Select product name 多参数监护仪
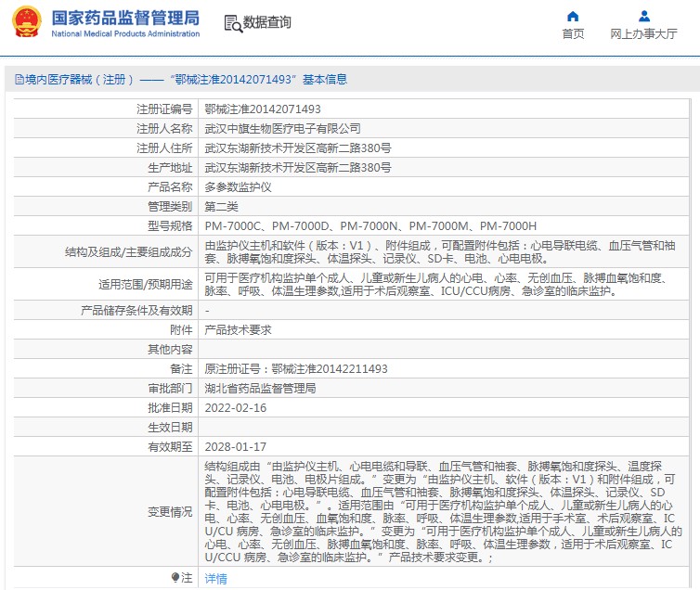 click(x=238, y=187)
